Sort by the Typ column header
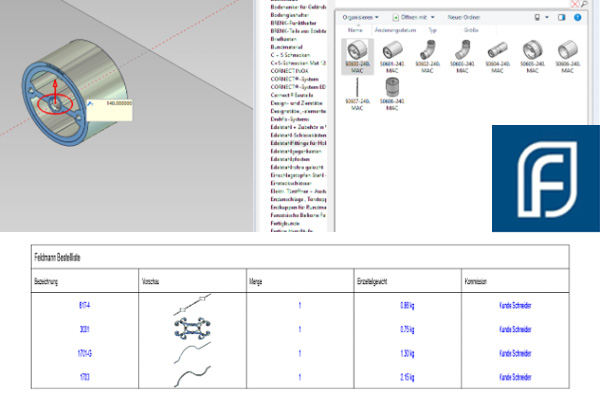The width and height of the screenshot is (600, 400). click(432, 30)
